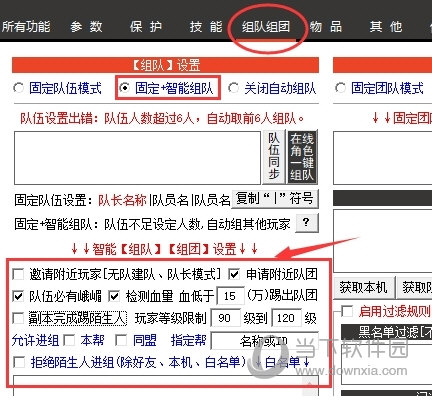The height and width of the screenshot is (400, 432).
Task: Enable 副本完成踢陌生人 checkbox
Action: pyautogui.click(x=18, y=318)
